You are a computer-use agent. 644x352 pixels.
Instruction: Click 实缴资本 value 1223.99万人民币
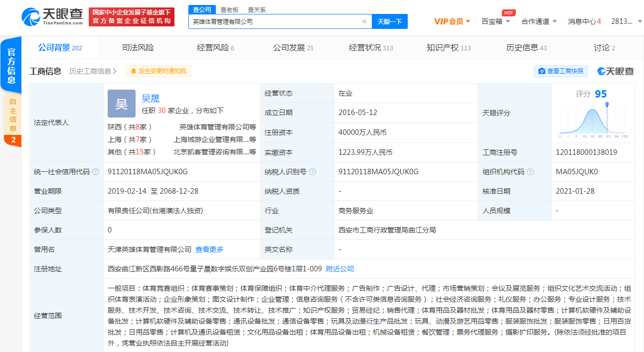365,152
